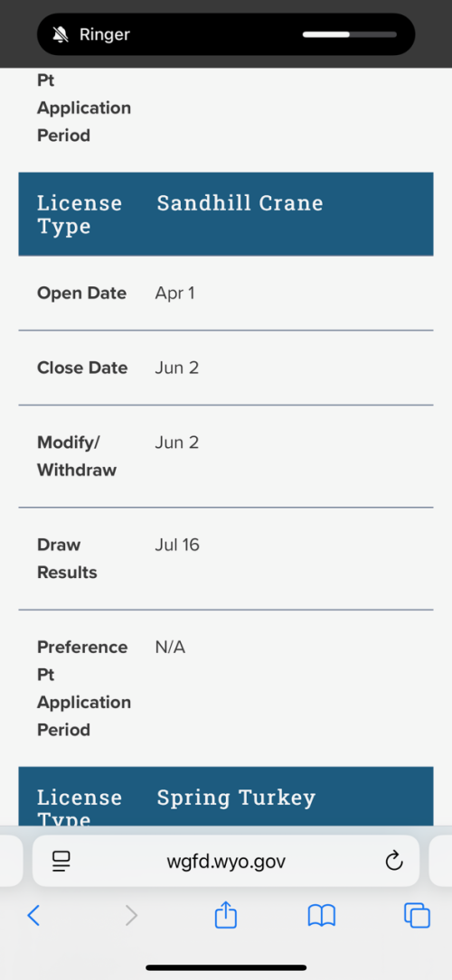
Task: Tap the wgfd.wyo.gov address field
Action: click(x=226, y=862)
